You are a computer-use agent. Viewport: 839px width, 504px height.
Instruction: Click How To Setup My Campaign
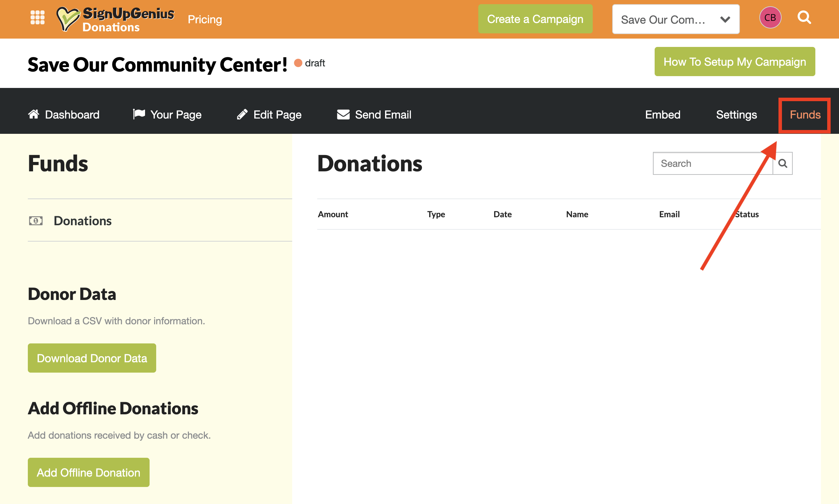[735, 62]
